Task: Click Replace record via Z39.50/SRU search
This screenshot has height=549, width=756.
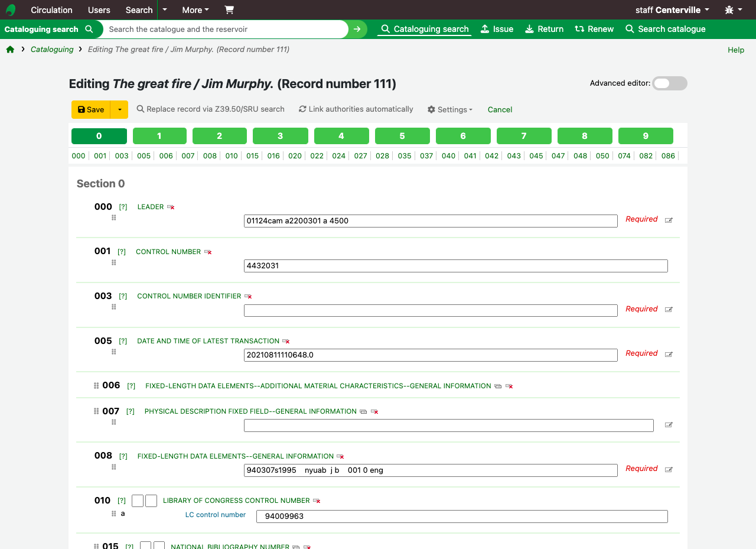Action: [x=210, y=109]
